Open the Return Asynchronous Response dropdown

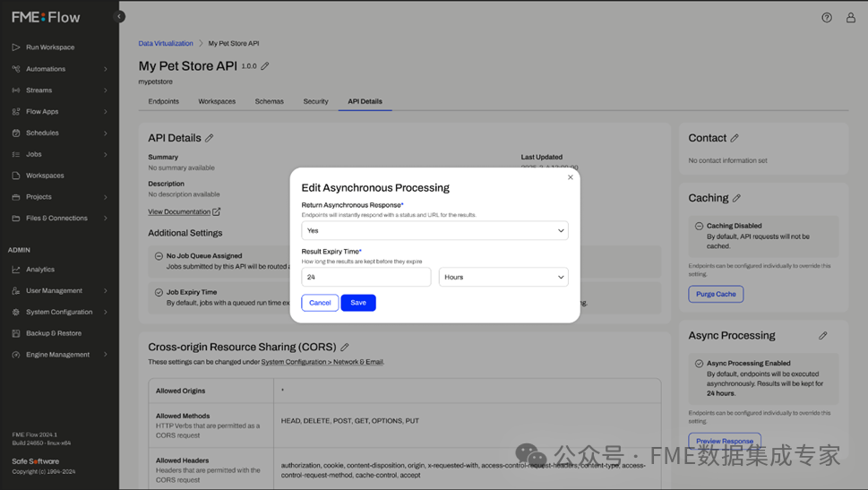(x=434, y=230)
